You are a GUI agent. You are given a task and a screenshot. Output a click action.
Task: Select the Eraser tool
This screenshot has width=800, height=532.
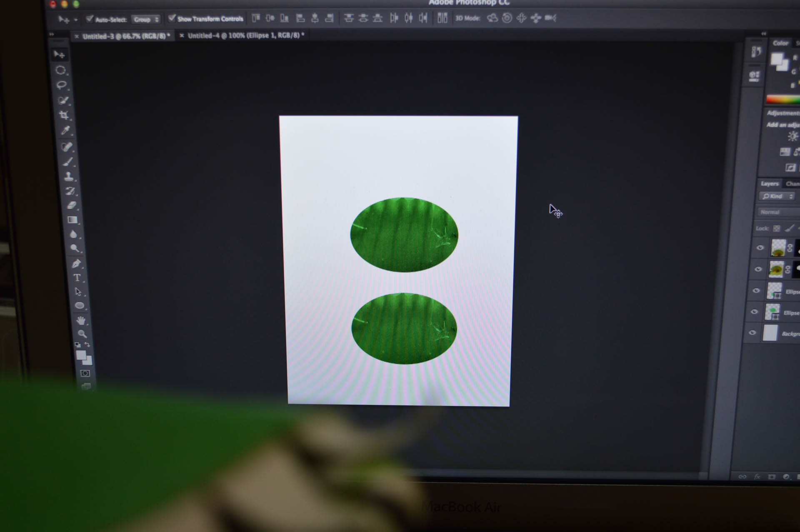(72, 205)
